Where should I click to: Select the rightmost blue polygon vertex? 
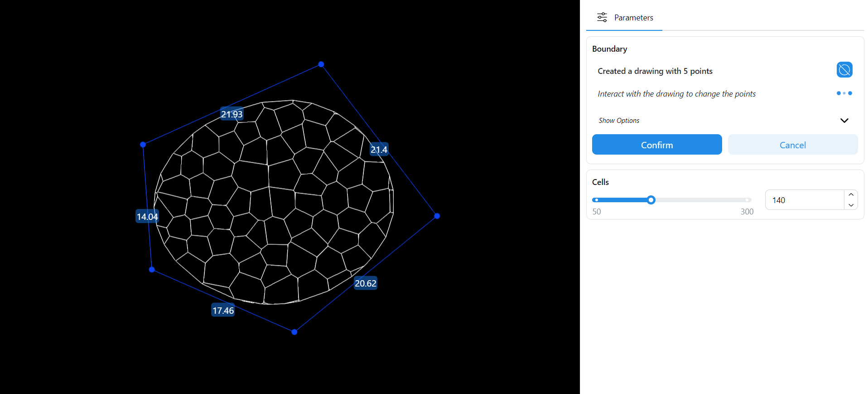coord(437,216)
